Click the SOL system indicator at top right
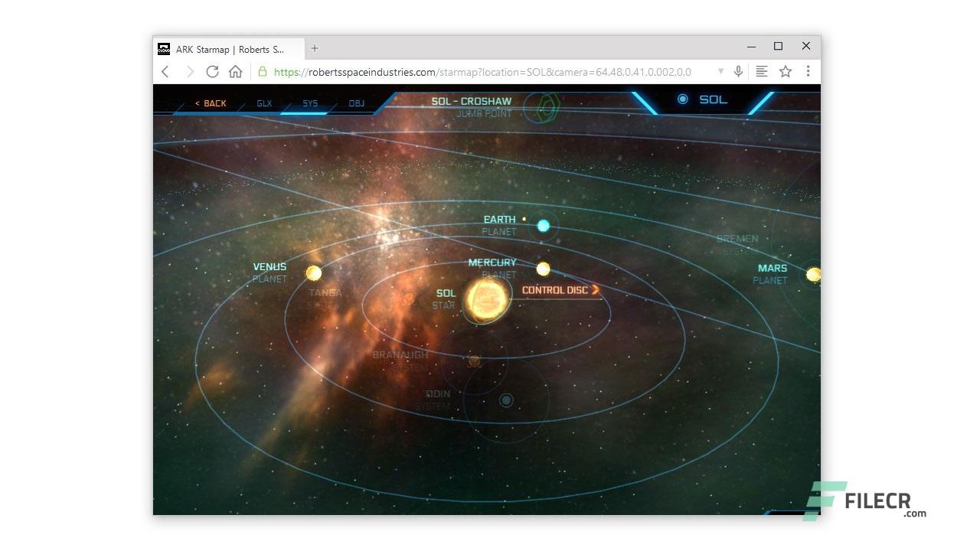 (703, 99)
